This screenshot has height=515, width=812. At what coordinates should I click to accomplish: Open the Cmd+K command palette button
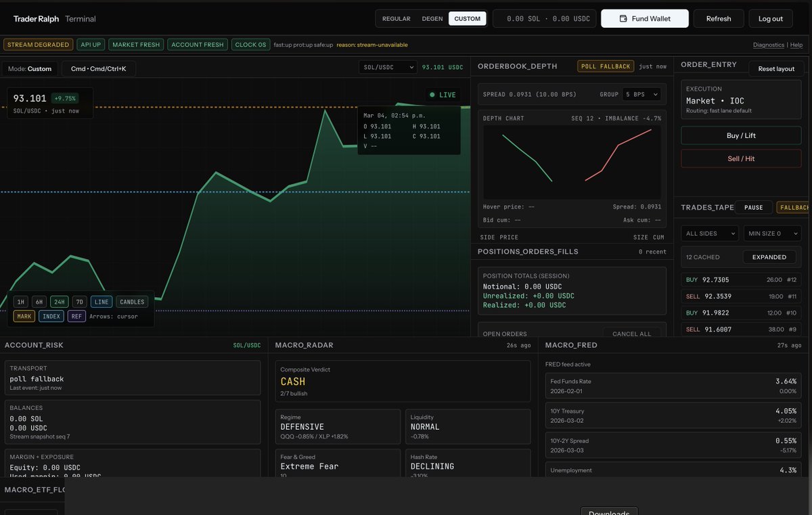99,69
